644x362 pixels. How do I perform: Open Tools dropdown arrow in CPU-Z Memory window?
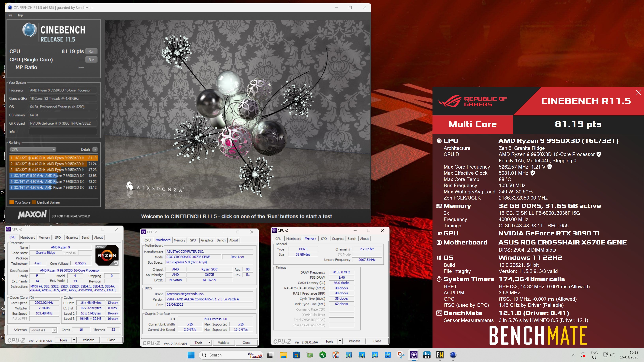point(340,341)
